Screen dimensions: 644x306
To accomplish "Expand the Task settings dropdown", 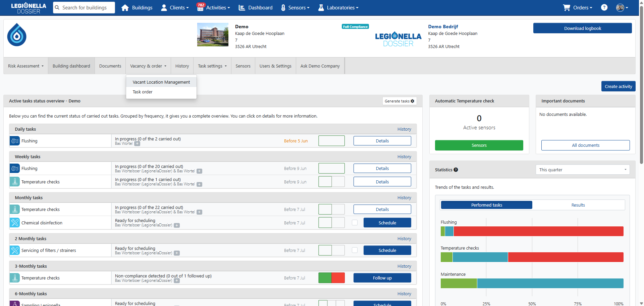I will (x=212, y=66).
